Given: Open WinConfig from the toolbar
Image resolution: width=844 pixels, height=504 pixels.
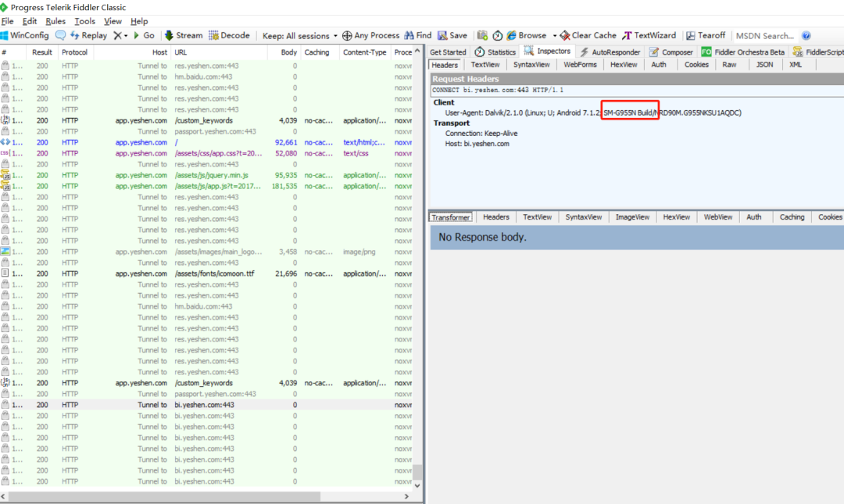Looking at the screenshot, I should click(25, 35).
